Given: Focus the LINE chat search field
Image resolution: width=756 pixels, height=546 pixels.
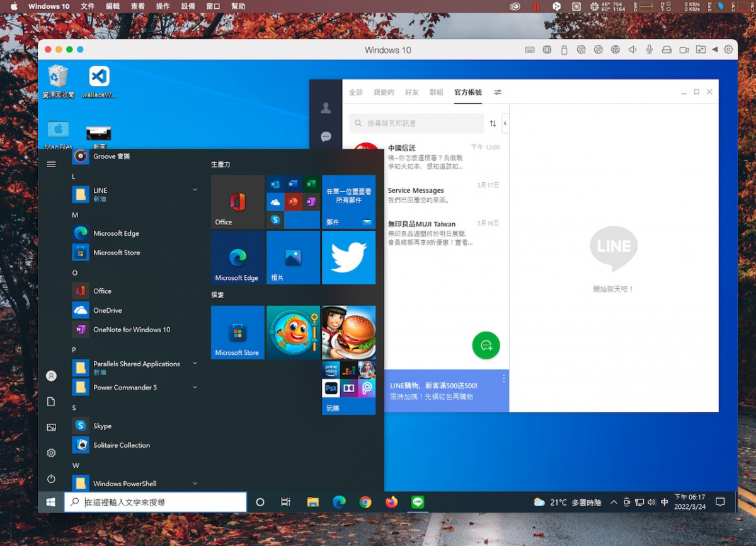Looking at the screenshot, I should click(416, 124).
